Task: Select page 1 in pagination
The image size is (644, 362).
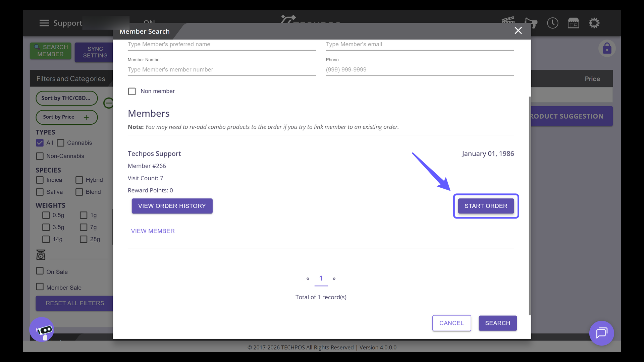Action: point(321,279)
